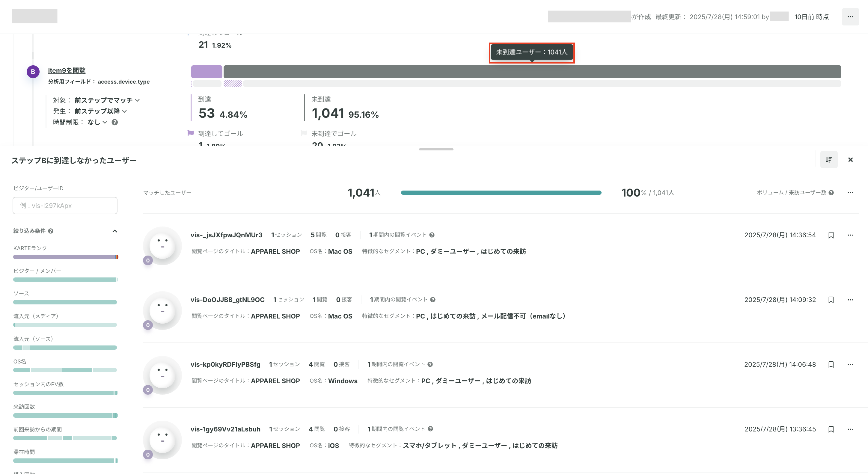Collapse the 絞り込み条件 section
The image size is (868, 474).
[114, 231]
